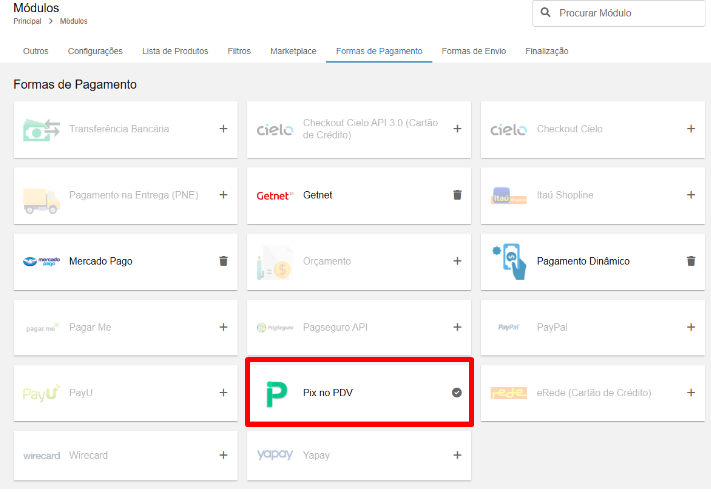Viewport: 711px width, 493px height.
Task: Open Formas de Envio tab
Action: [474, 51]
